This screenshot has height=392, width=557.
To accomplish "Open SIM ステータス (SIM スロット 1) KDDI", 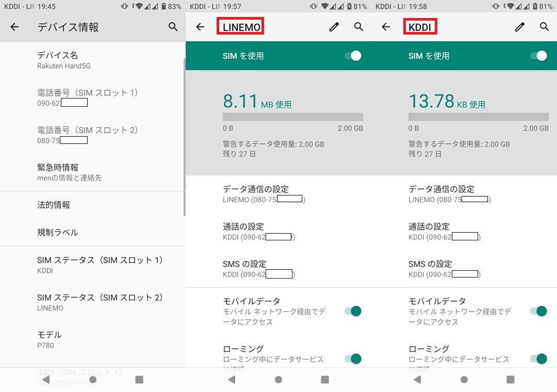I will (92, 265).
